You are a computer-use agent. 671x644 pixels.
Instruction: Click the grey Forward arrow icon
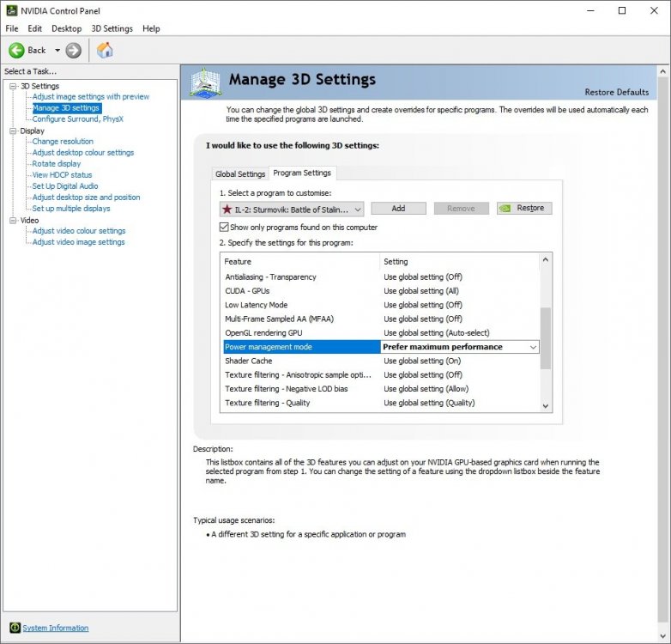(74, 51)
